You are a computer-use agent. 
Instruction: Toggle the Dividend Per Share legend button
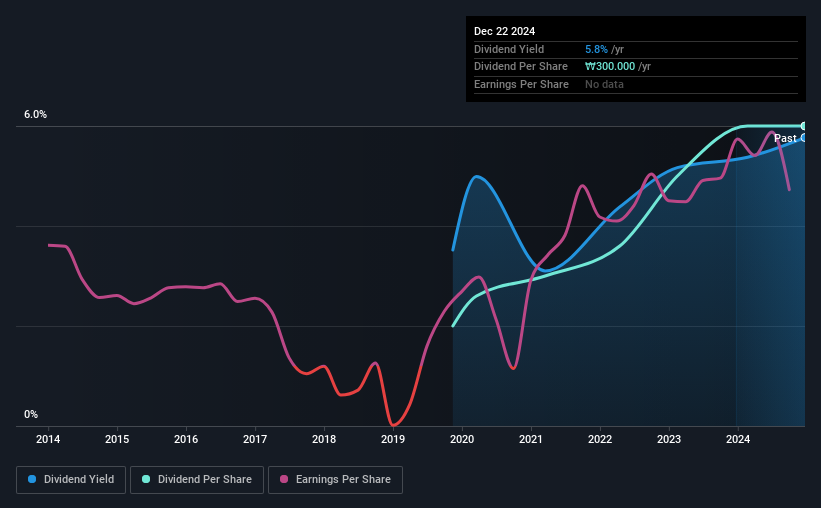pyautogui.click(x=197, y=480)
